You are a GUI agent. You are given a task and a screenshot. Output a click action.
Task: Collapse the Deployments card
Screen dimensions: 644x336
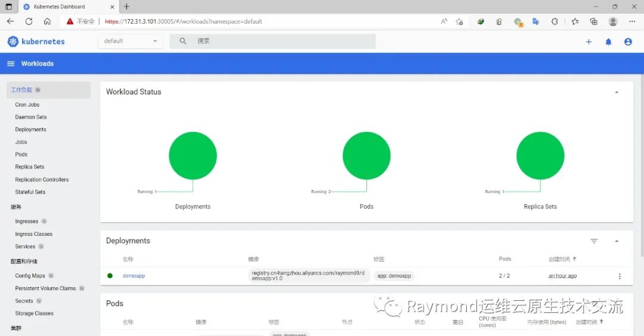click(617, 241)
